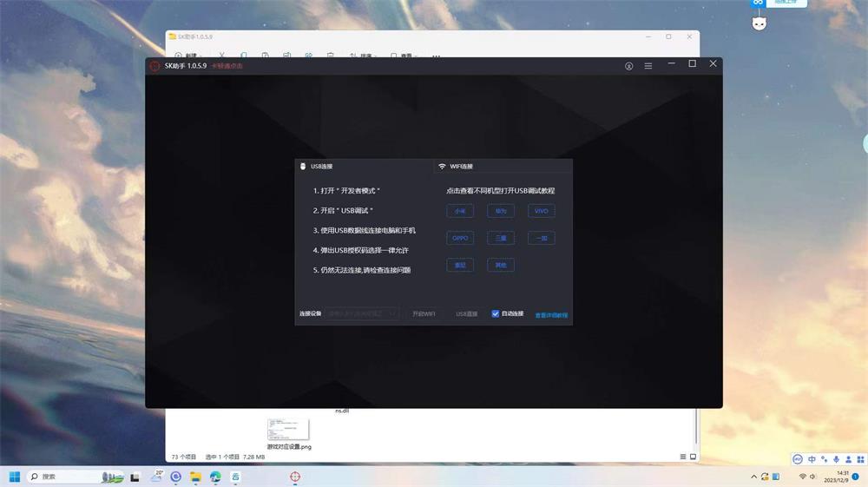Click the OPPO tutorial button
868x487 pixels.
460,238
